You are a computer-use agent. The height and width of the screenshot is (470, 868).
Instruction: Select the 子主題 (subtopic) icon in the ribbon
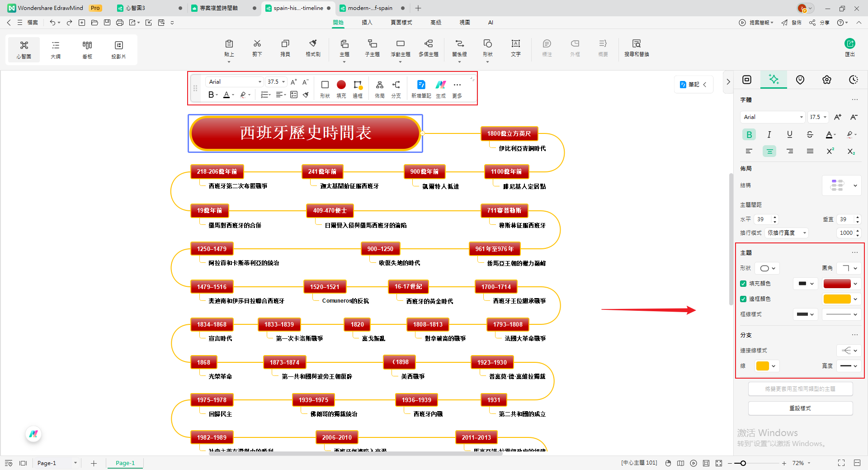click(372, 47)
